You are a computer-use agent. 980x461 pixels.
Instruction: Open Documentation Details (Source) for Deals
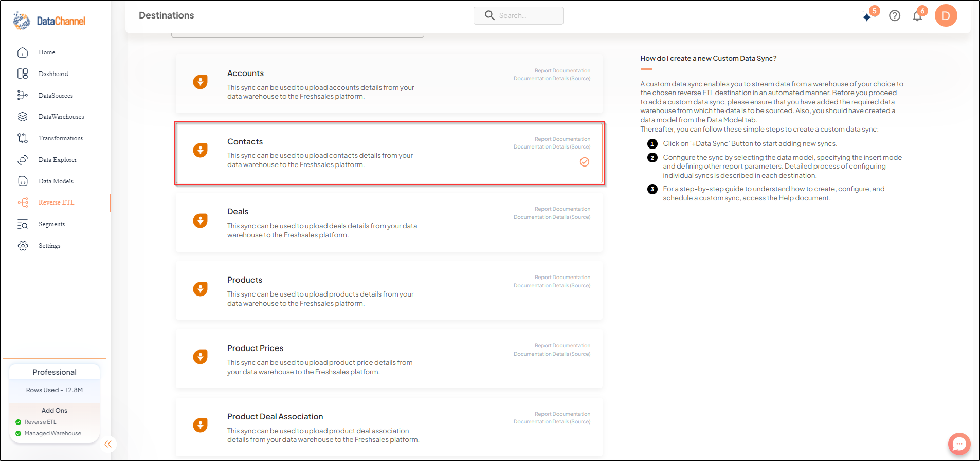pos(552,217)
